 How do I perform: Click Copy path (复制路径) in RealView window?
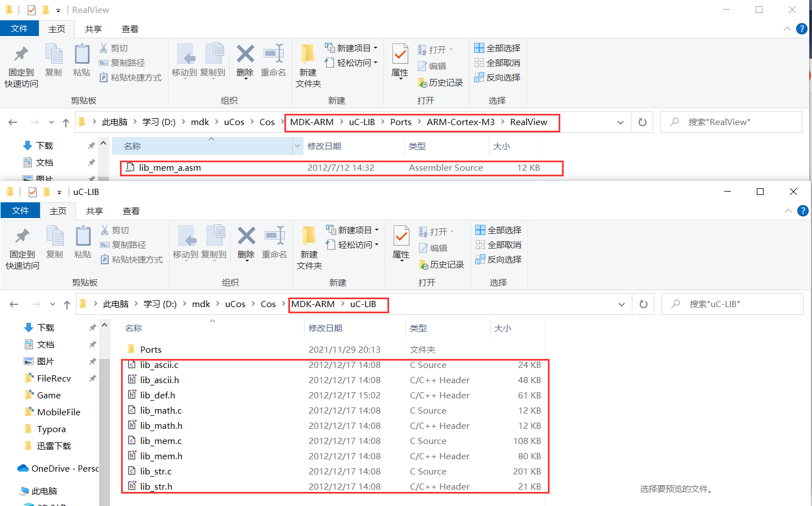pyautogui.click(x=122, y=63)
